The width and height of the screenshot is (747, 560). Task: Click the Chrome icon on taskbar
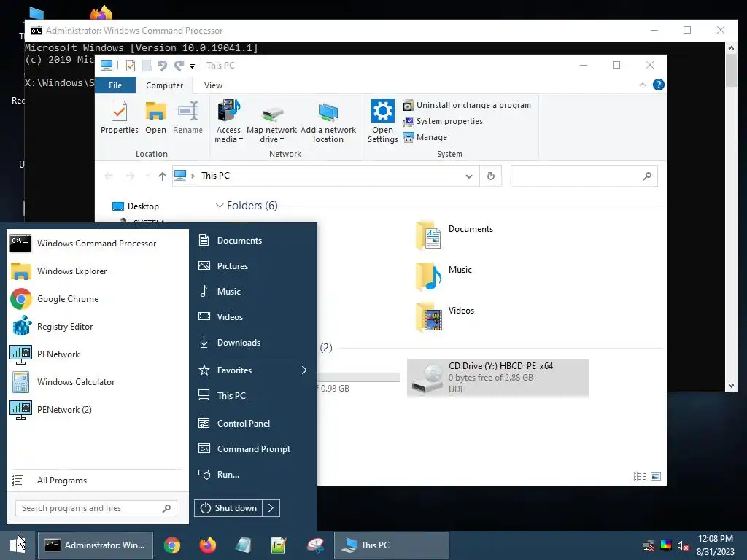[x=172, y=545]
